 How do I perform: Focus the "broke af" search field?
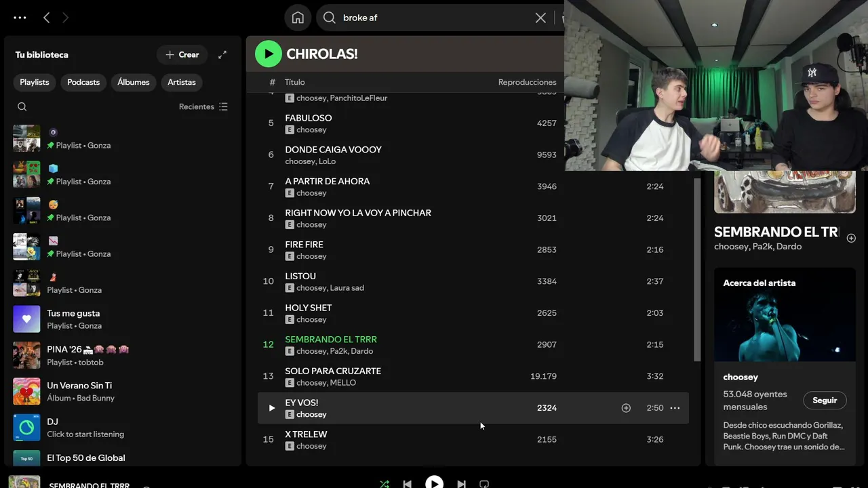(434, 18)
